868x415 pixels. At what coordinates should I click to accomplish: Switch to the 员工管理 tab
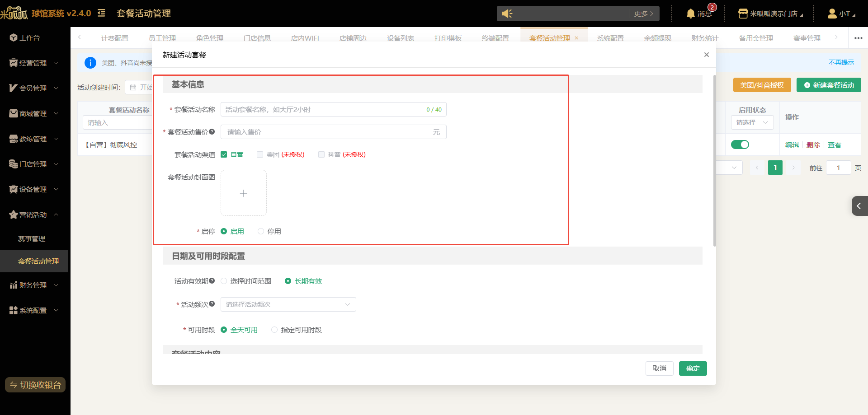pyautogui.click(x=162, y=38)
